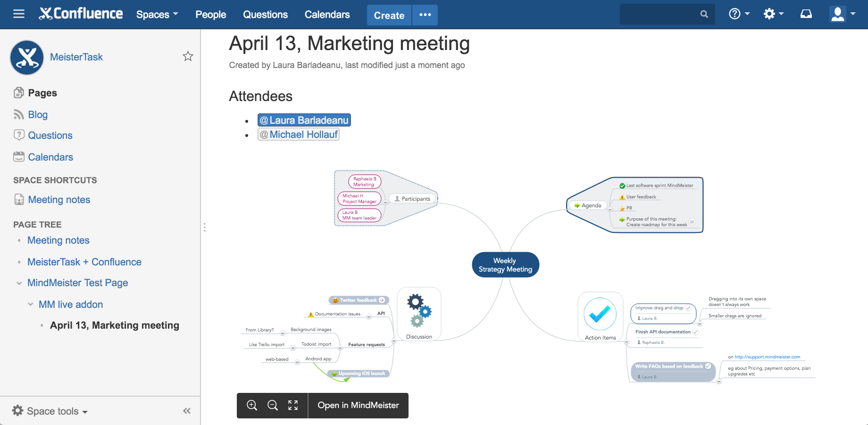
Task: Open the ellipsis create-from-template button
Action: pos(425,15)
